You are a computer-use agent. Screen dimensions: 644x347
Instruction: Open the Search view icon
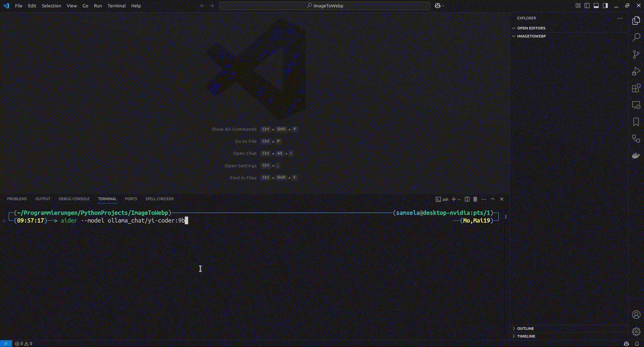636,37
